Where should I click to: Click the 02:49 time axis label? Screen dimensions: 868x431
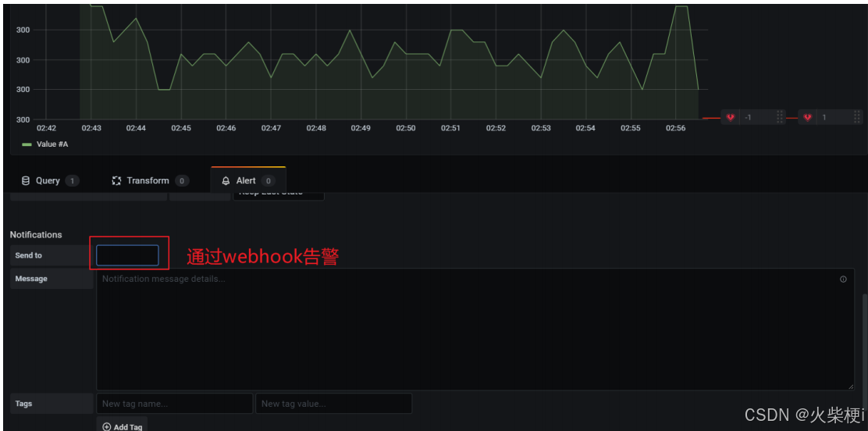pyautogui.click(x=361, y=128)
